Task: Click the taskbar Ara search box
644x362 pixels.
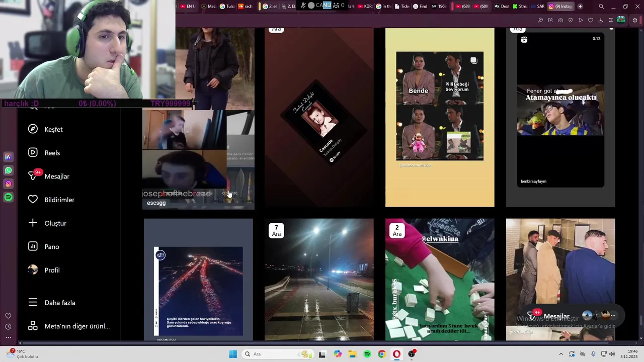Action: point(277,354)
